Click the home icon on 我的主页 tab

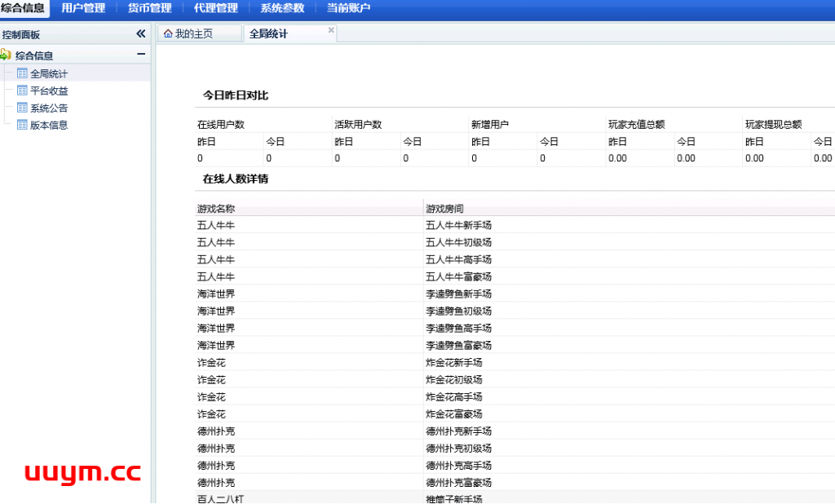168,33
